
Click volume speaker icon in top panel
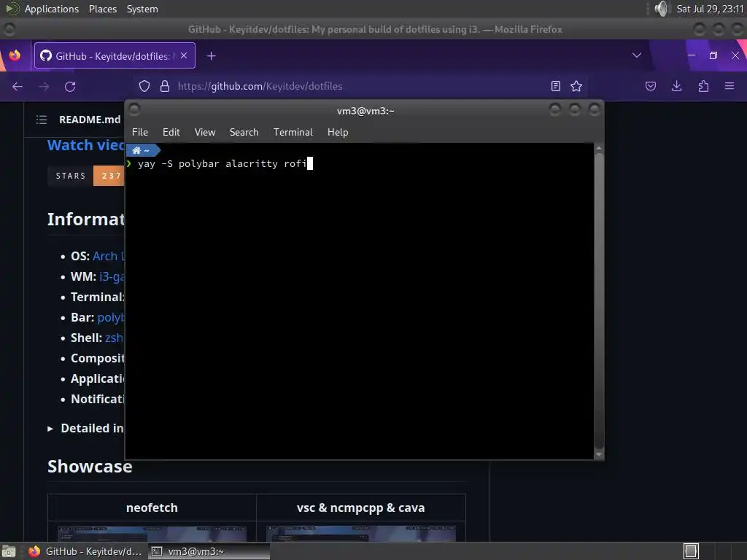[662, 9]
